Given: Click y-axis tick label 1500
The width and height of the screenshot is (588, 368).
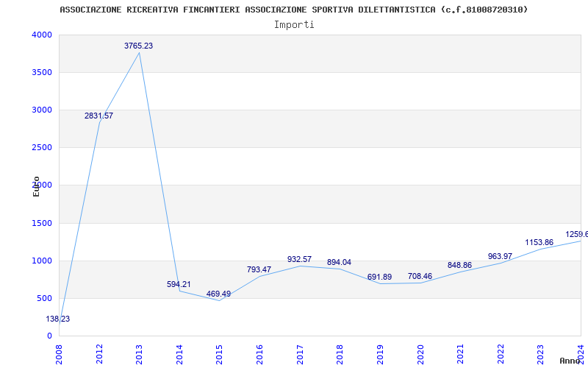Looking at the screenshot, I should [42, 224].
